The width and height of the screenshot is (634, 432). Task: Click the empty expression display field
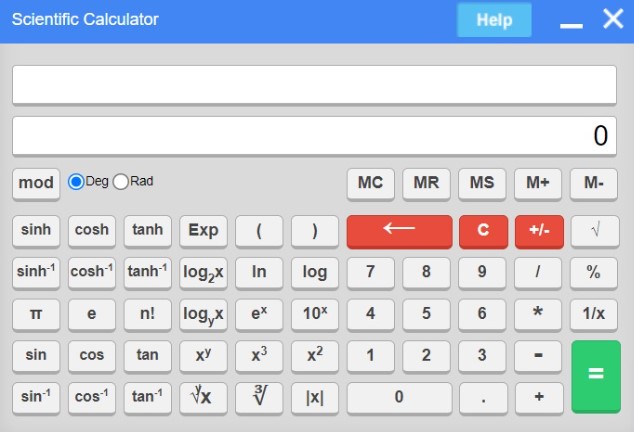coord(314,85)
